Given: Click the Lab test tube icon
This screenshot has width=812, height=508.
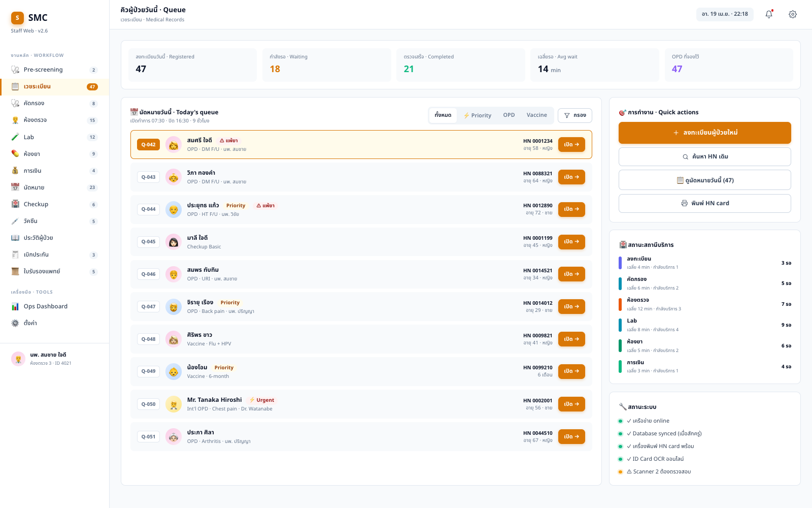Looking at the screenshot, I should click(15, 137).
